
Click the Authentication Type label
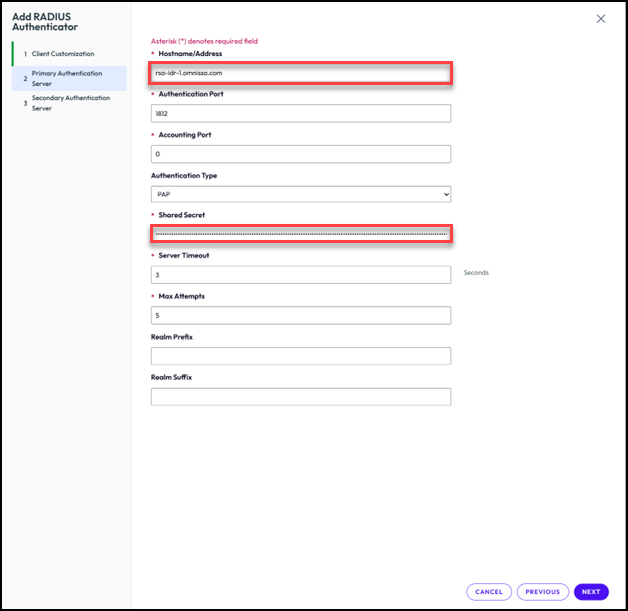click(183, 176)
